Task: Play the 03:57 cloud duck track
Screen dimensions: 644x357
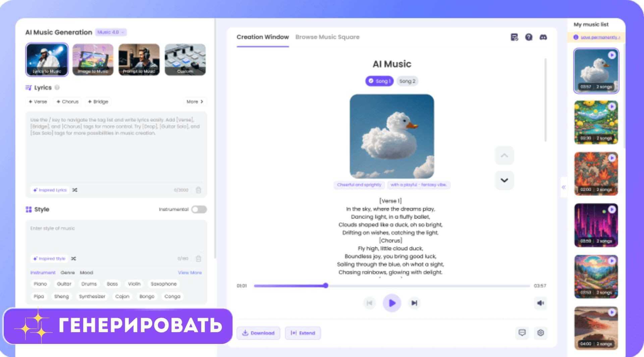Action: 612,55
